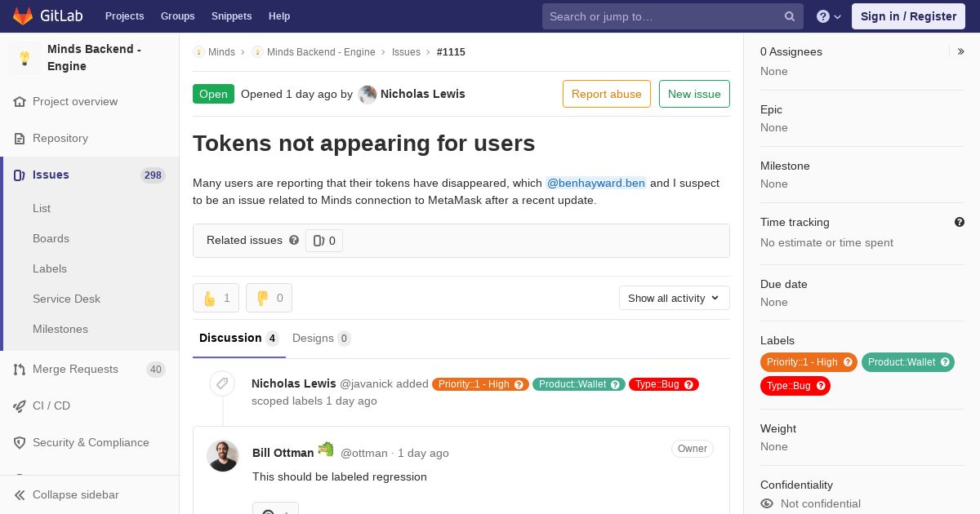
Task: Switch to the Designs tab
Action: tap(321, 339)
